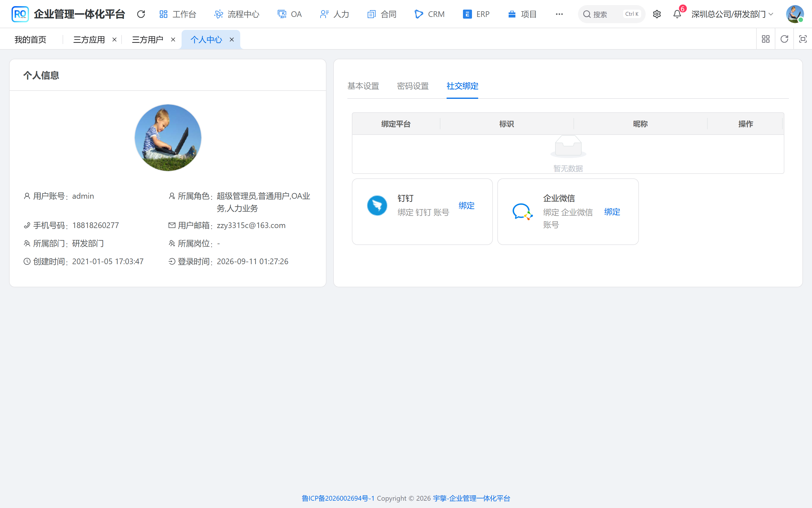812x508 pixels.
Task: Expand the more menus ellipsis
Action: [x=559, y=14]
